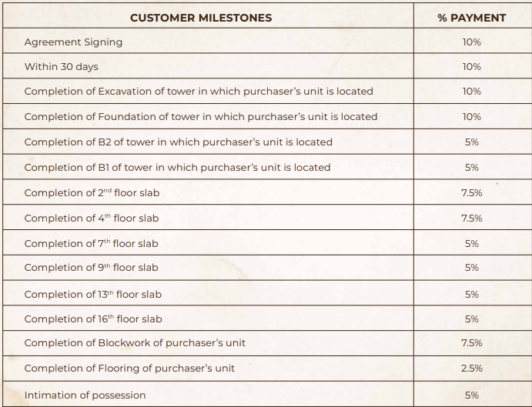Click the Completion of Foundation milestone text
532x407 pixels.
coord(201,117)
